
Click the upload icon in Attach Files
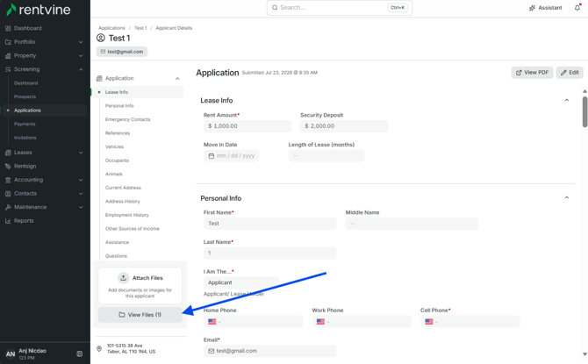(123, 278)
